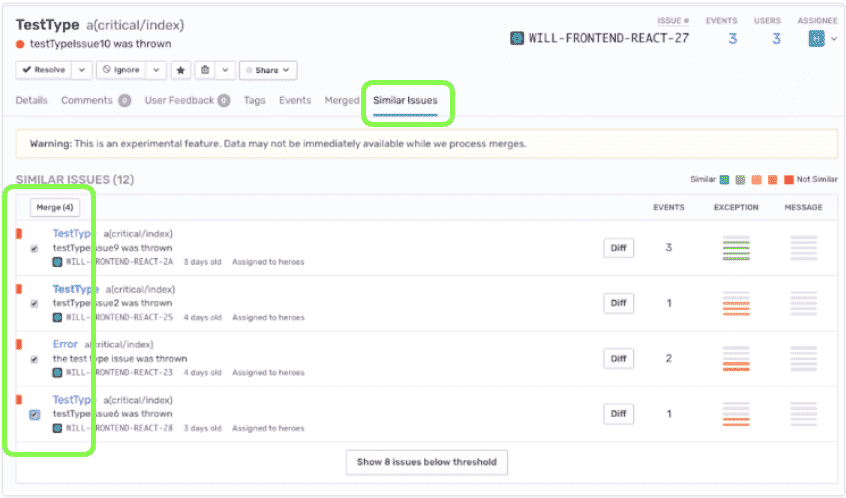This screenshot has height=498, width=846.
Task: Open the Resolve dropdown arrow
Action: coord(82,70)
